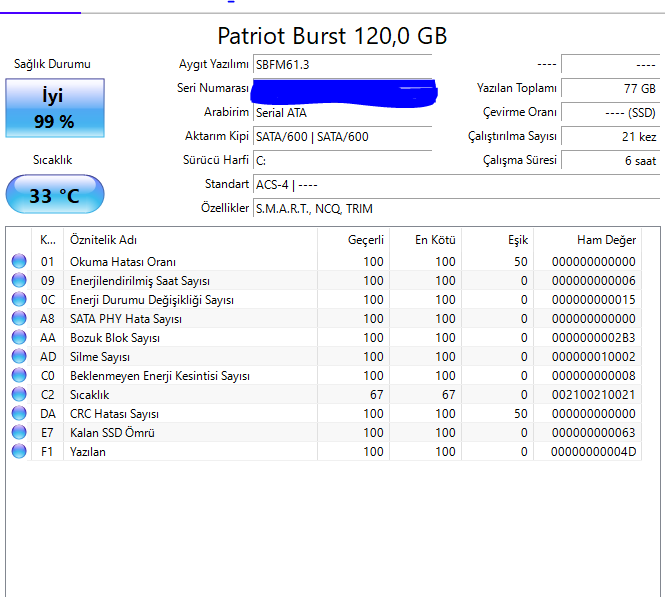Click status orb for CRC Hatası Sayısı
Screen dimensions: 665x597
[19, 413]
